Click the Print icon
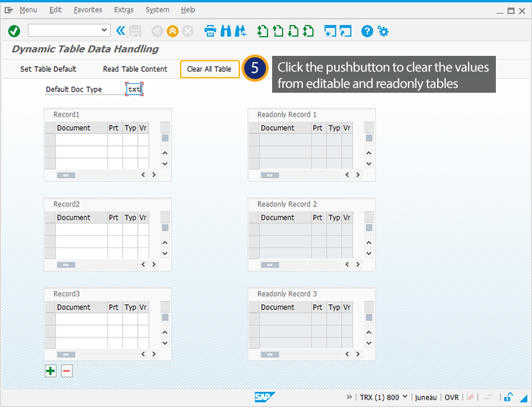 click(x=210, y=31)
